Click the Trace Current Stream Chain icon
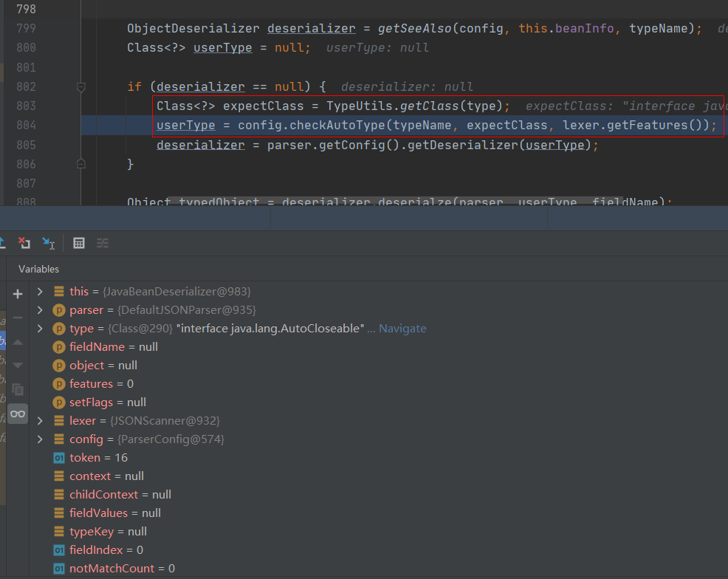 click(x=103, y=243)
